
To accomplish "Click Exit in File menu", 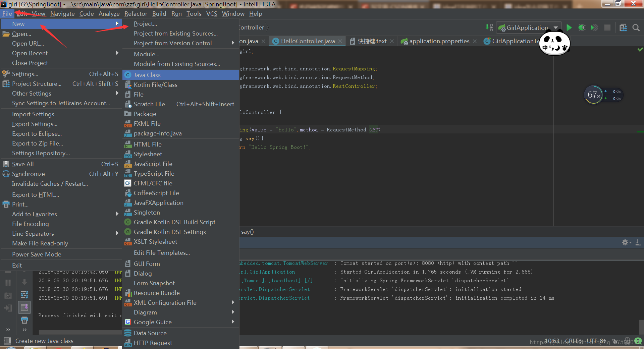I will (61, 266).
